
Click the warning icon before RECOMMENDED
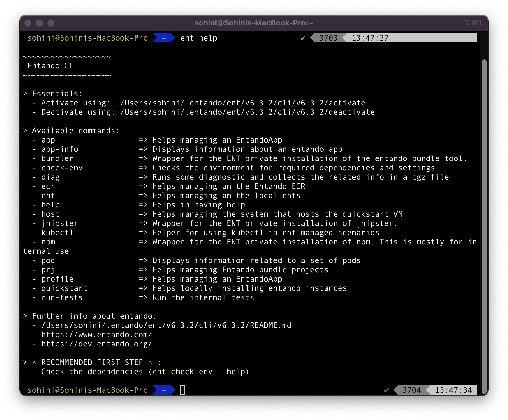(34, 363)
